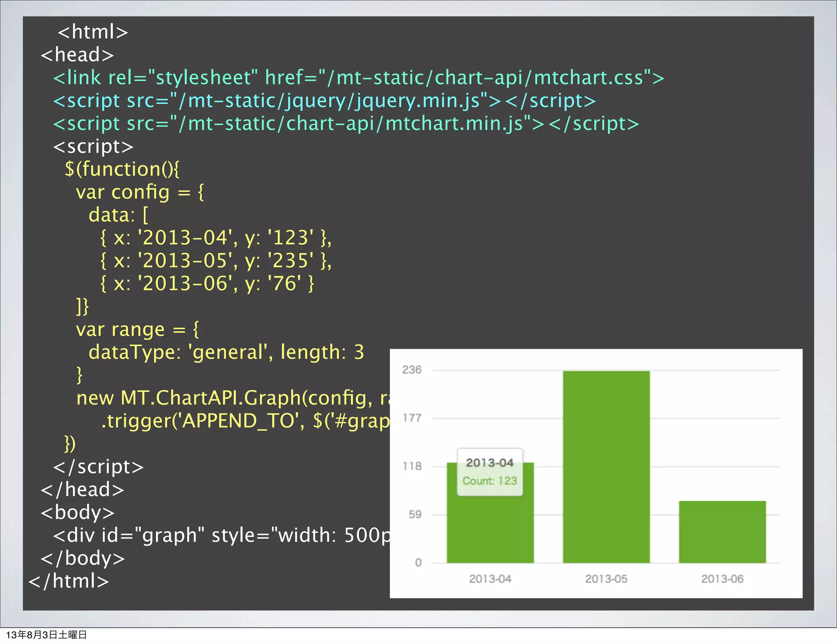Click the data row with y: '123'
Viewport: 837px width, 644px height.
click(x=216, y=238)
